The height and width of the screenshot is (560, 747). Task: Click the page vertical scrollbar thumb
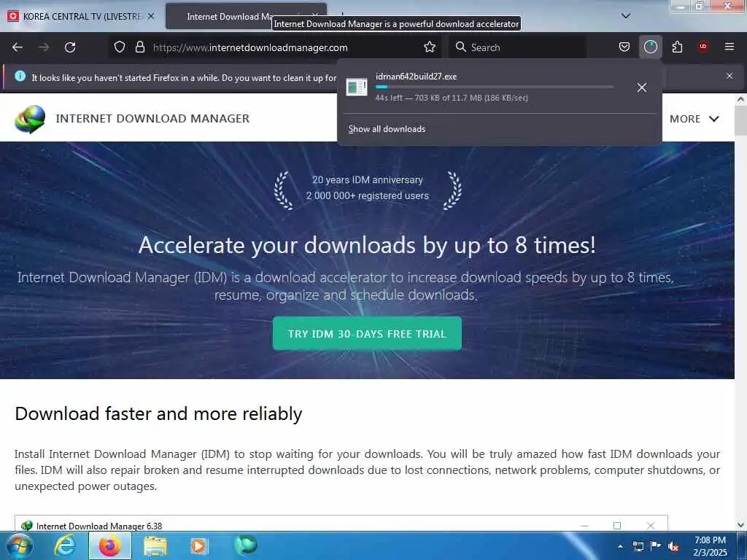740,120
